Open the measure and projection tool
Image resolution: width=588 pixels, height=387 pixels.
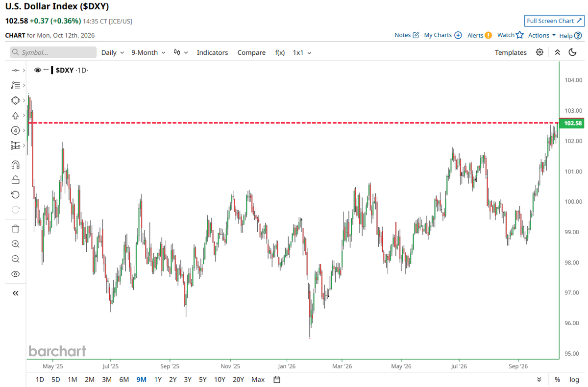click(15, 145)
